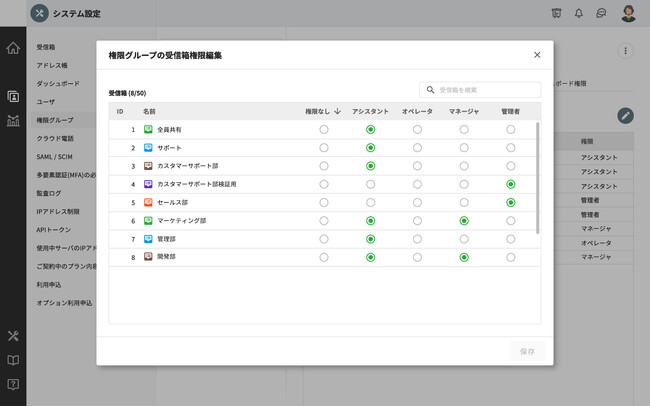Close the 受信箱権限編集 dialog
This screenshot has width=650, height=407.
tap(537, 55)
